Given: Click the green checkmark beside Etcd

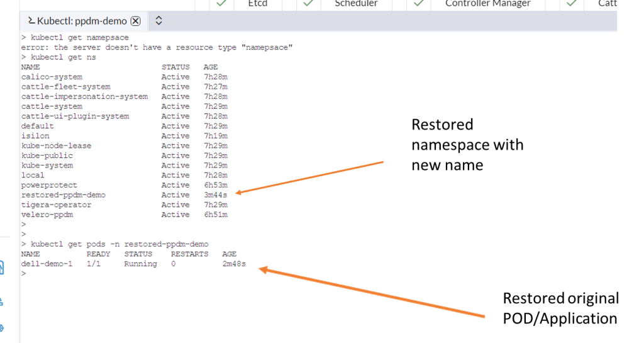Looking at the screenshot, I should 221,3.
